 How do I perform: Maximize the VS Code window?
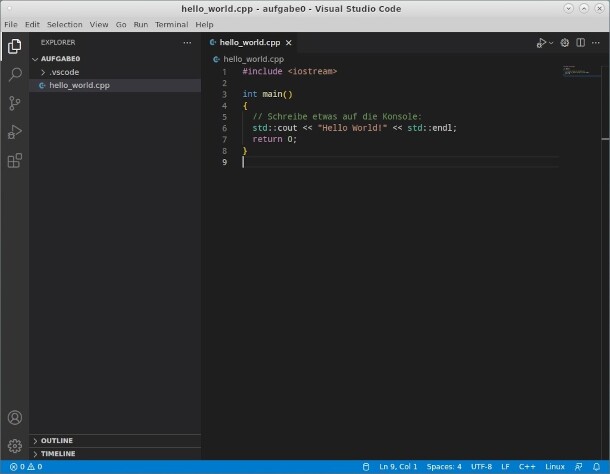pos(584,9)
